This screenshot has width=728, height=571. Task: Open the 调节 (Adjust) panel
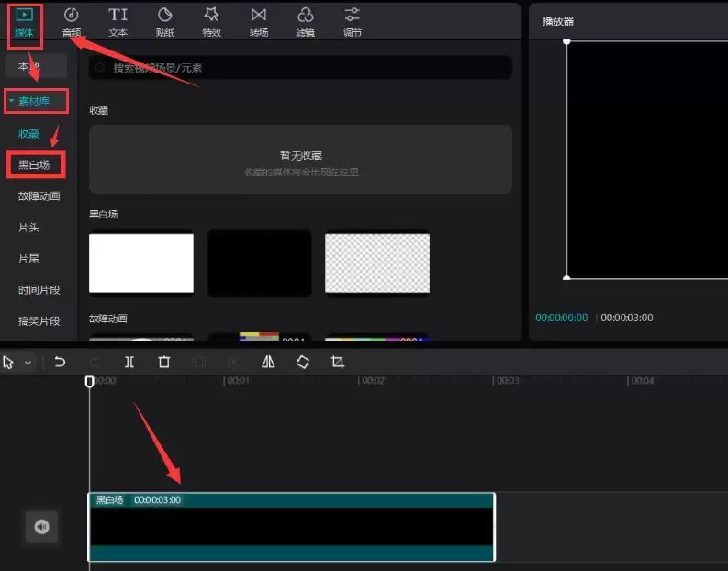(x=352, y=22)
